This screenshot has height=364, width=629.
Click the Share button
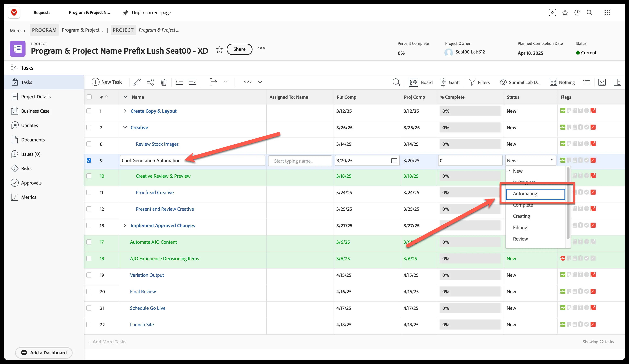click(x=239, y=49)
